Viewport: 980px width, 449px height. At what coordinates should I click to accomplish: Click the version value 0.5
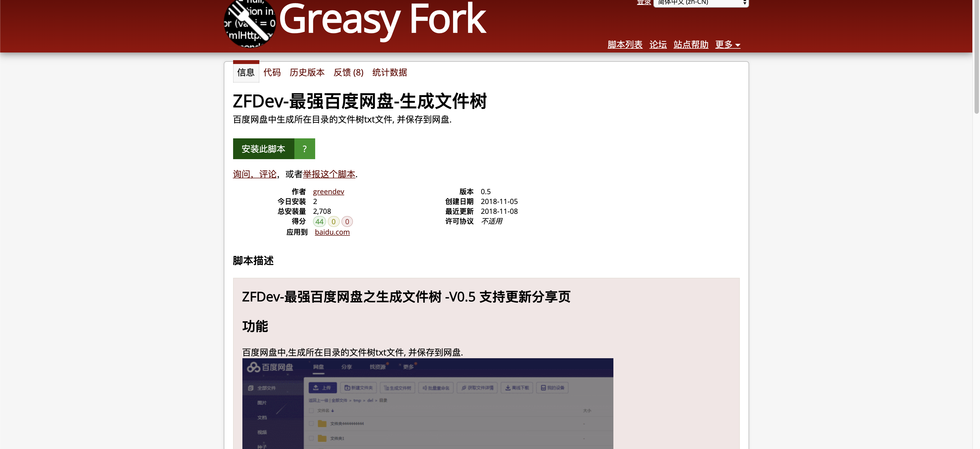pyautogui.click(x=485, y=192)
